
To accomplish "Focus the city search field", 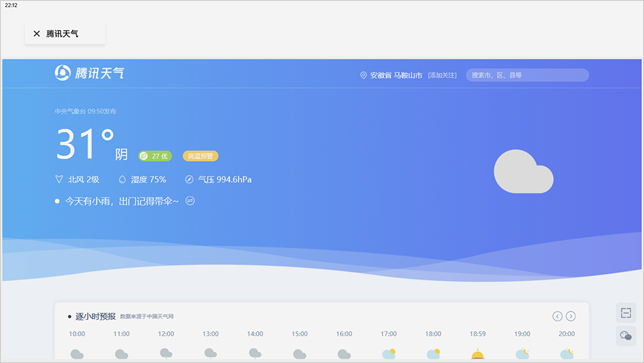I will 527,75.
